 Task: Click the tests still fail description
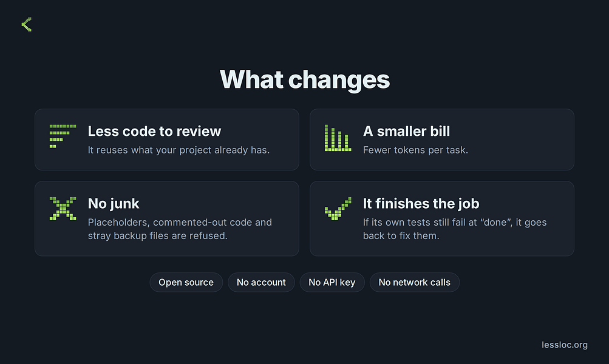tap(455, 229)
